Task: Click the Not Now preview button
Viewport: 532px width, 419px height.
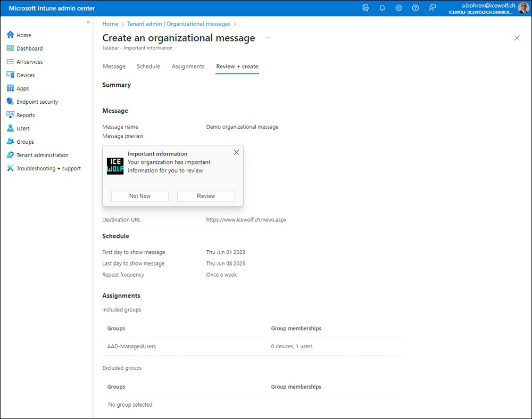Action: (140, 196)
